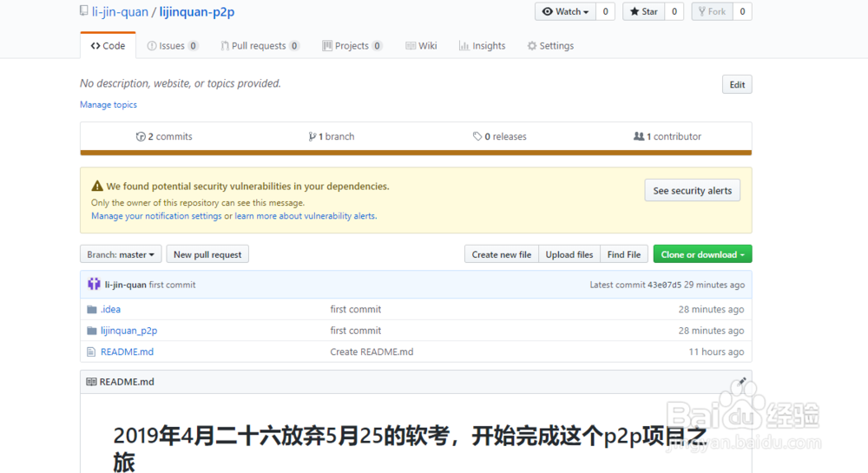This screenshot has width=868, height=473.
Task: Click the Find File button
Action: coord(624,254)
